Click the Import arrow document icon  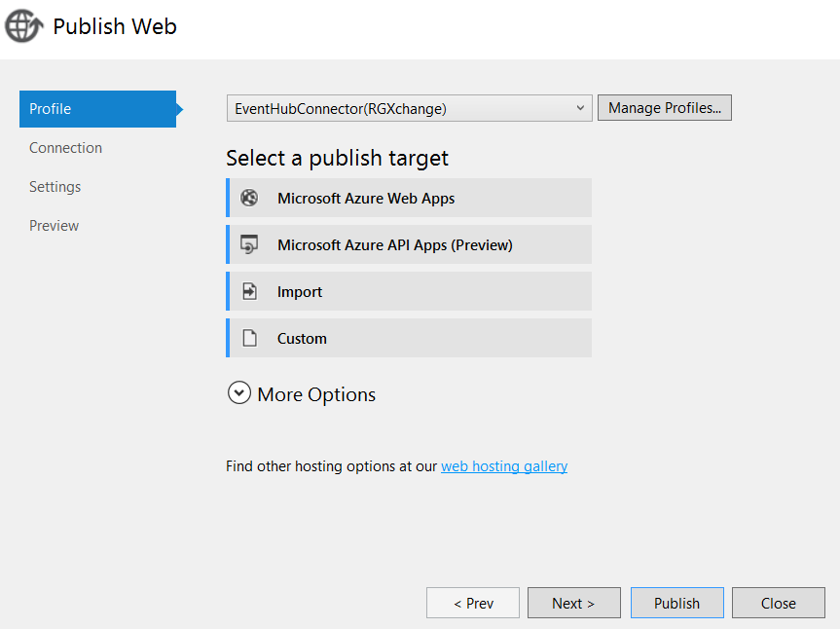click(250, 291)
